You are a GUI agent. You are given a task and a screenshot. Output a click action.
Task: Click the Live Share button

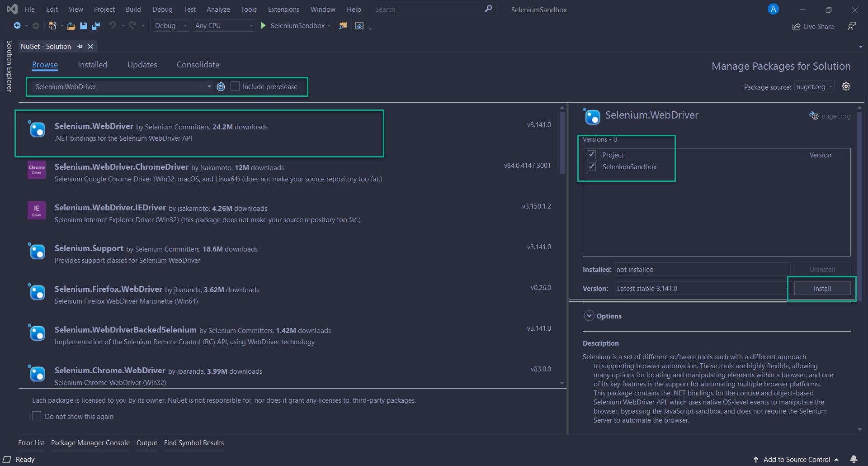pyautogui.click(x=813, y=27)
